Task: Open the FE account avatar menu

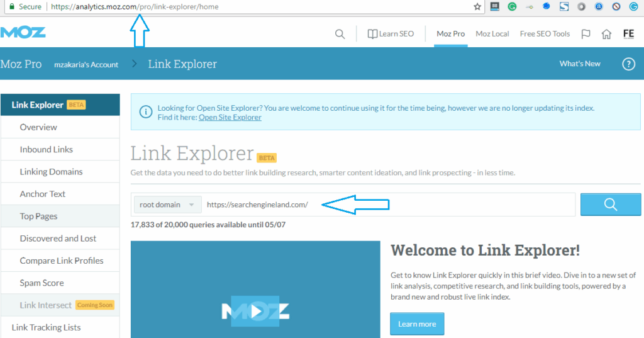Action: click(628, 34)
